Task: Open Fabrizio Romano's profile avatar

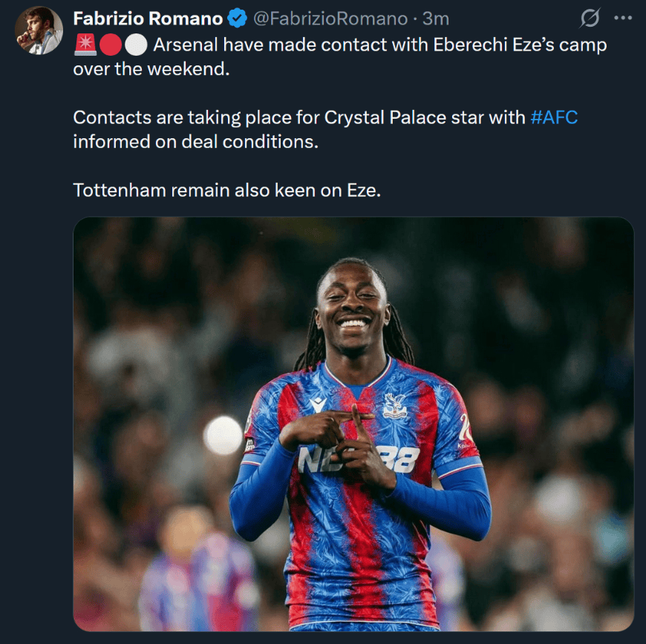Action: pos(39,30)
